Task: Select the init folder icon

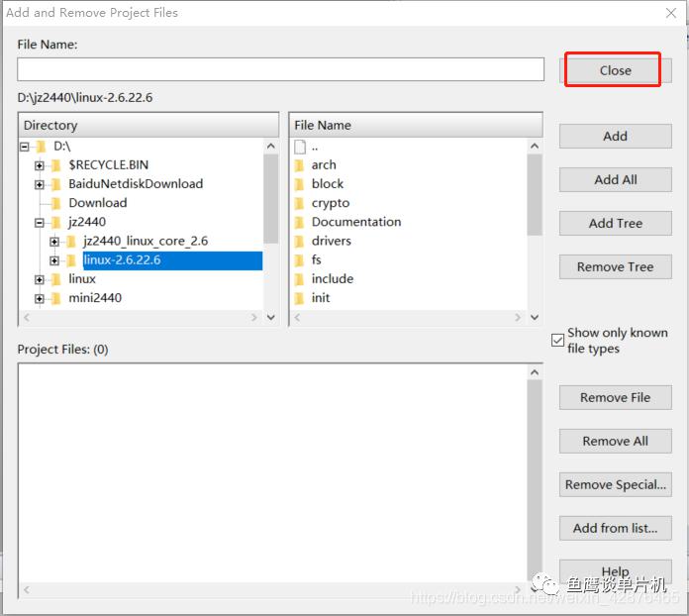Action: 299,298
